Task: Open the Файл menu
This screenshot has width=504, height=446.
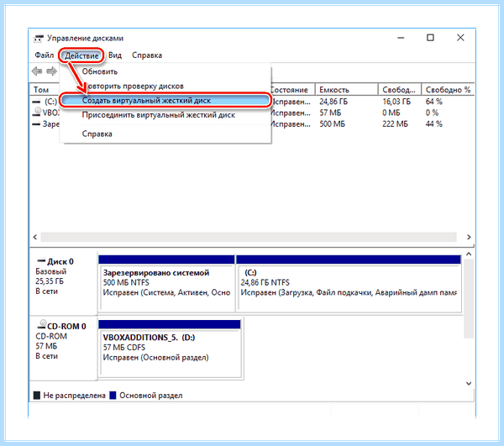Action: (44, 55)
